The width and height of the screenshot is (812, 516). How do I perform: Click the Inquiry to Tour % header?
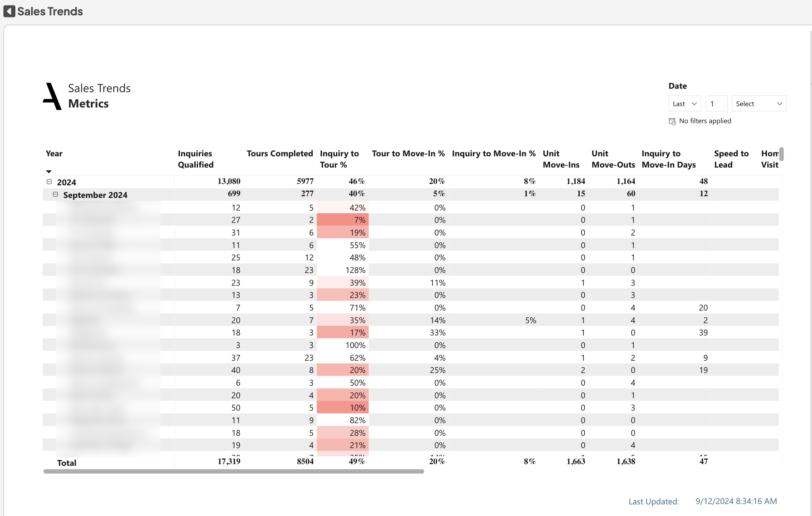339,159
